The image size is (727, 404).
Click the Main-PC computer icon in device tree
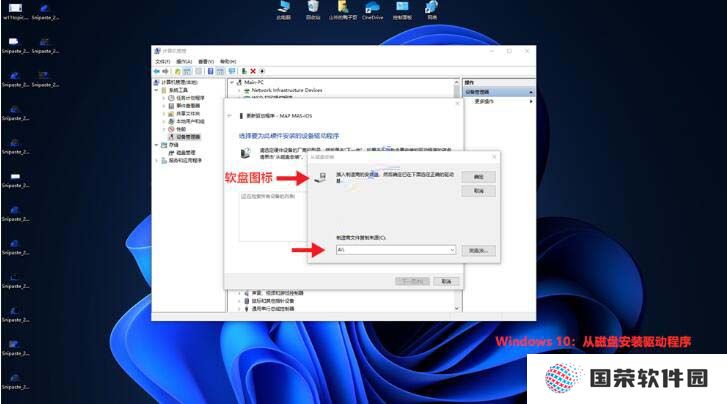point(239,82)
